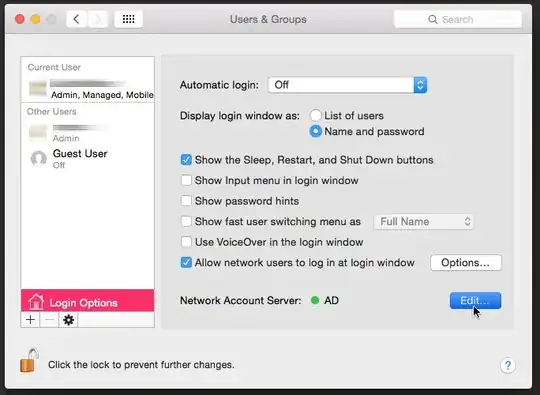Image resolution: width=540 pixels, height=395 pixels.
Task: Click the Guest User avatar icon
Action: click(38, 159)
